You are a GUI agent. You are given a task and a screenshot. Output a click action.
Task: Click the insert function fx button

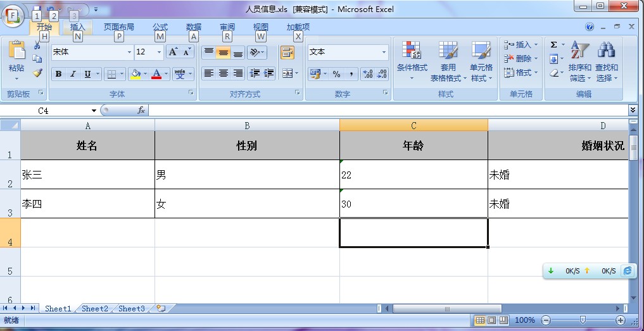point(141,111)
